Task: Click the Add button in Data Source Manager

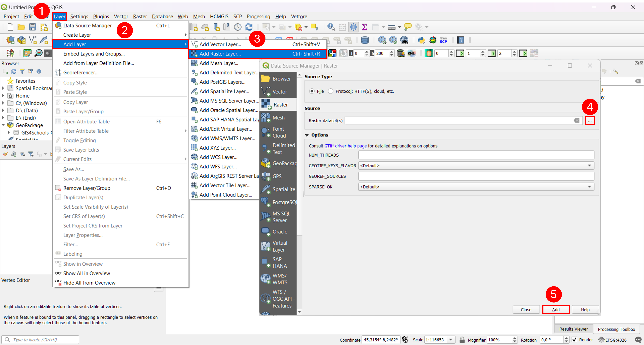Action: click(x=556, y=309)
